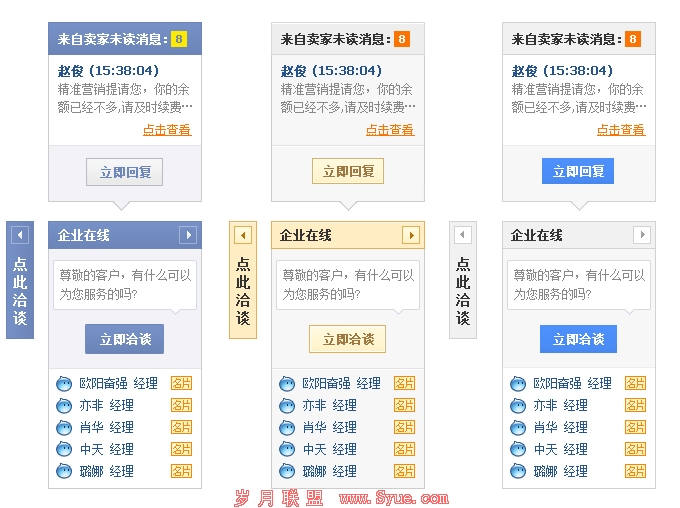Click the 名片 icon beside 肖华 in the gray-header widget

[x=635, y=427]
